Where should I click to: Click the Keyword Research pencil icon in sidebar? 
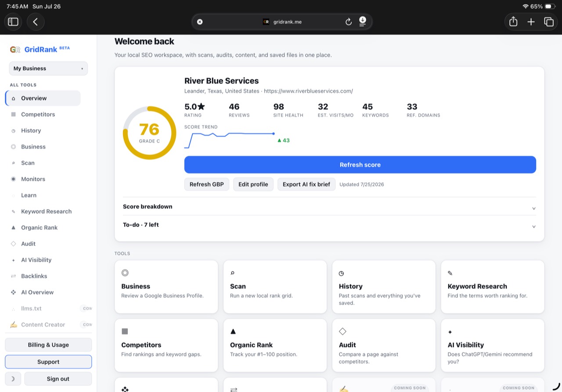(x=13, y=212)
